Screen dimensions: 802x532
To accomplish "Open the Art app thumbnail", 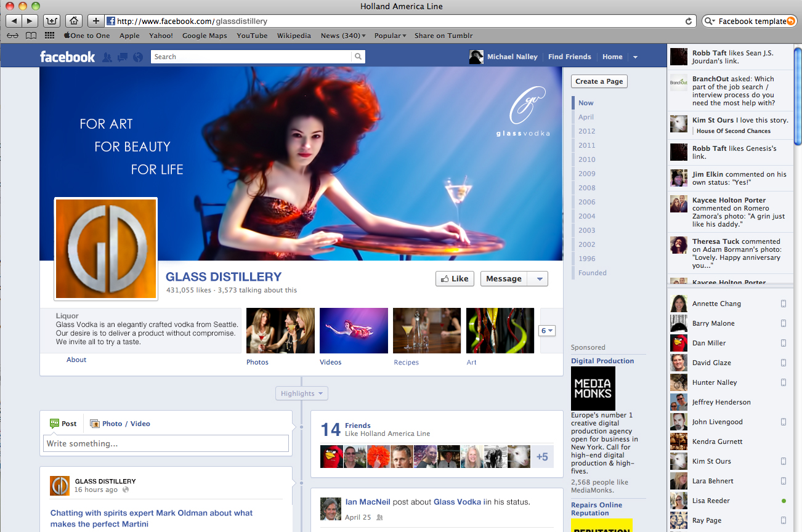I will pos(500,331).
